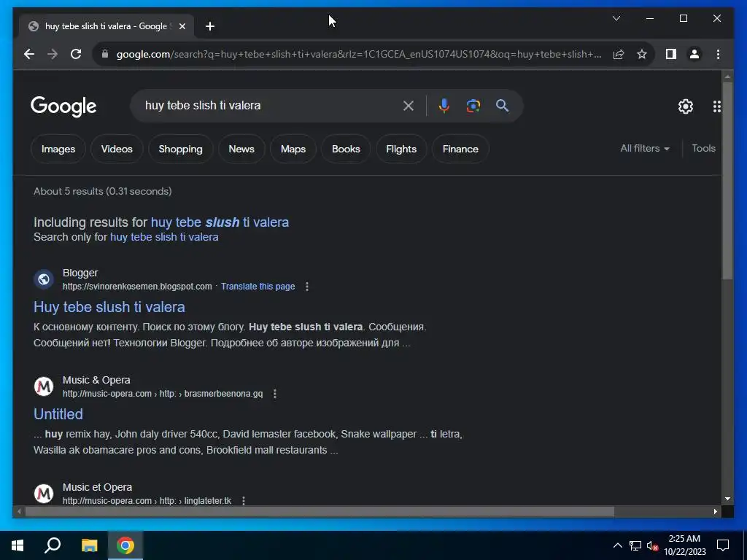Open the 'Untitled' search result
The height and width of the screenshot is (560, 747).
click(x=58, y=414)
